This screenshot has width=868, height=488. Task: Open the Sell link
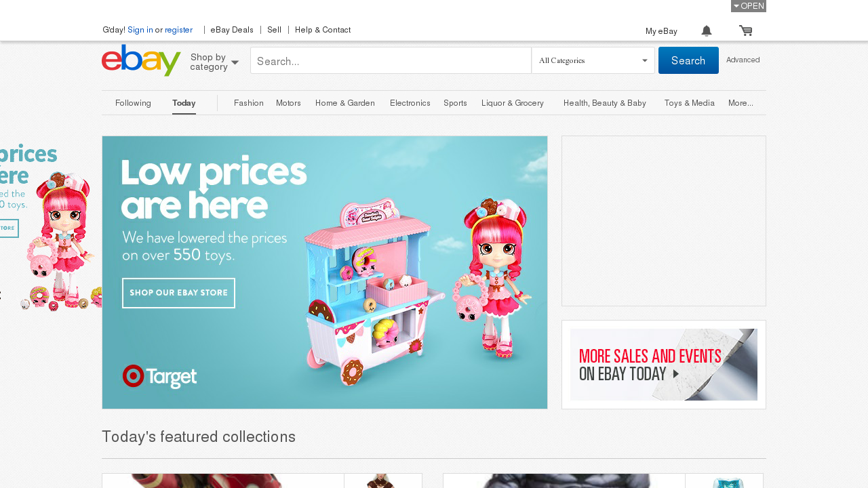(x=274, y=30)
